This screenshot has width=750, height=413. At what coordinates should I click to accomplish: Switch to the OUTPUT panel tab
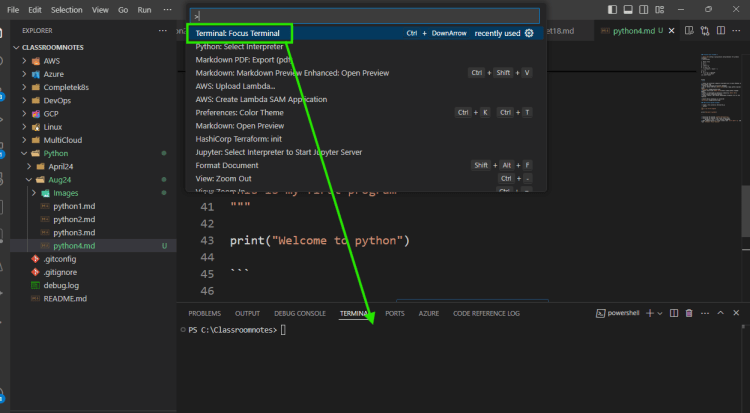(x=247, y=313)
